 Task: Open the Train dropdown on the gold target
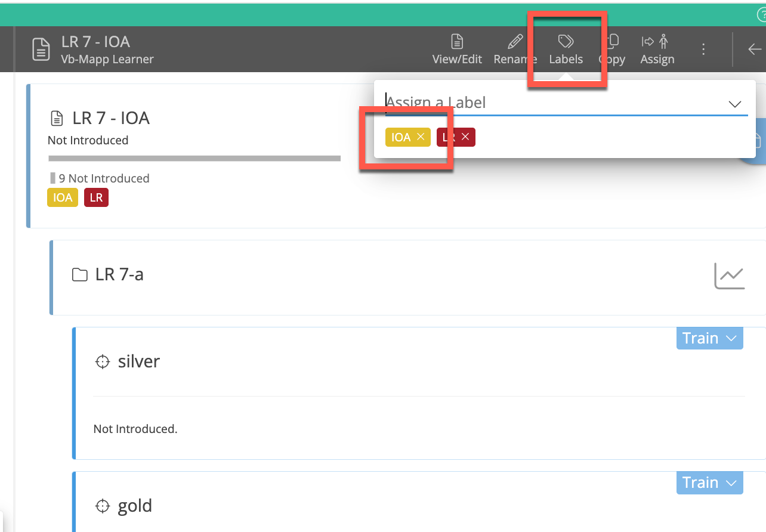click(709, 482)
